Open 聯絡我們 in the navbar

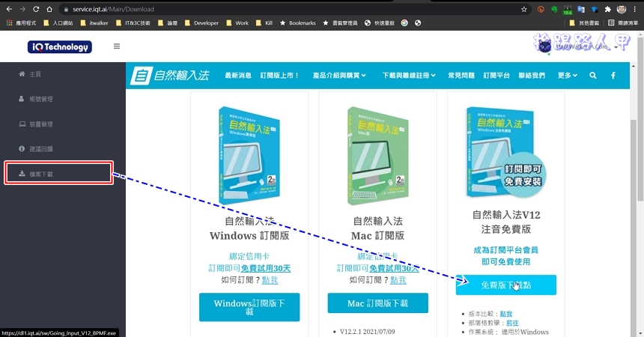(532, 75)
